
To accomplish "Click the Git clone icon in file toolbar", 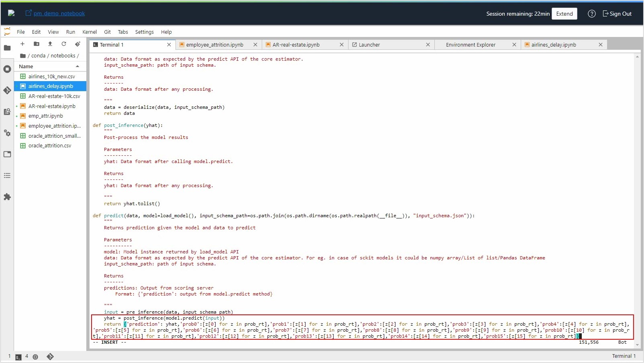I will point(77,44).
